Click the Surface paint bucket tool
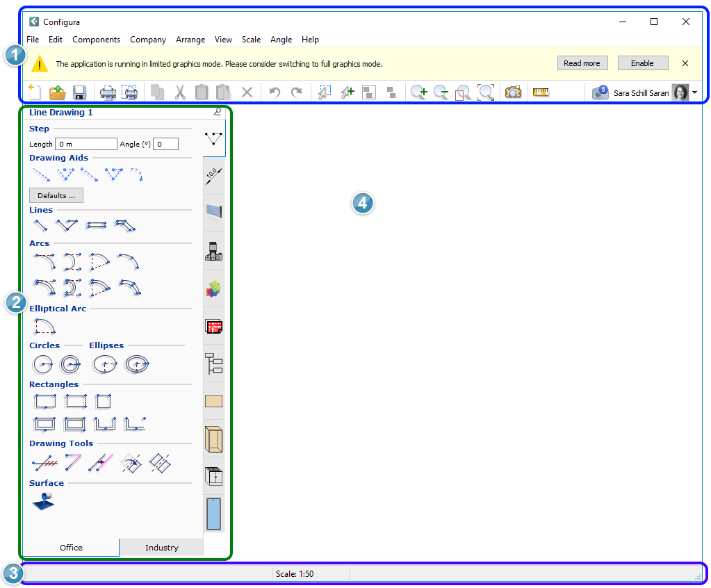The image size is (711, 588). coord(42,500)
